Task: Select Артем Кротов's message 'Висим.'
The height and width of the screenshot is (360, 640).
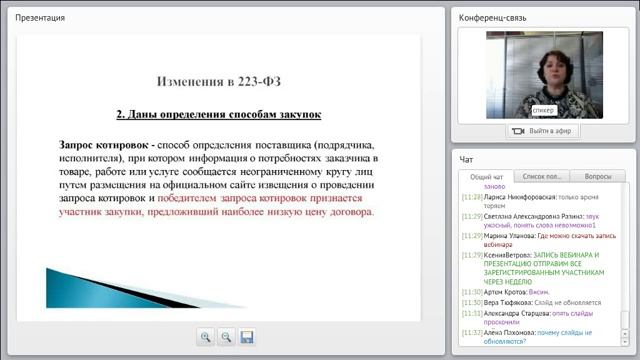Action: [x=505, y=292]
